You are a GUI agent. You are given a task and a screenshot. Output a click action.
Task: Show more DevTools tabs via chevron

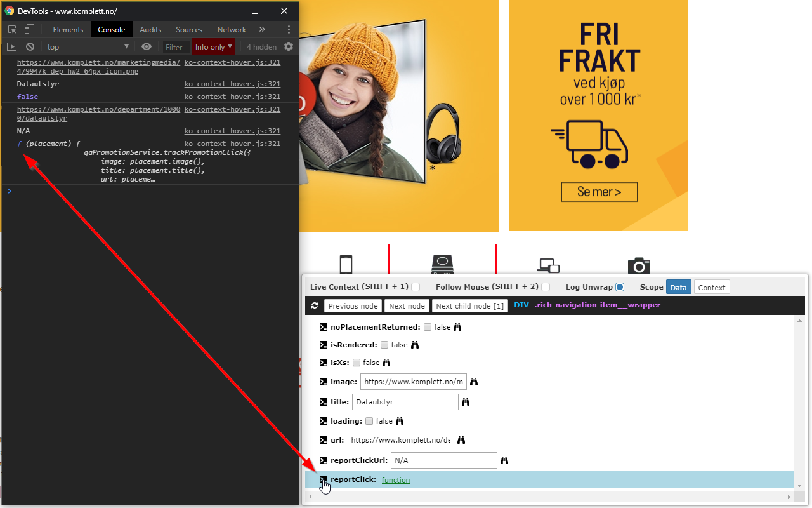click(262, 30)
